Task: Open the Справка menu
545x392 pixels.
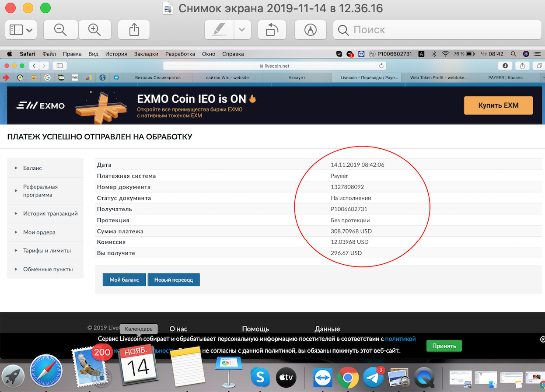Action: [233, 54]
